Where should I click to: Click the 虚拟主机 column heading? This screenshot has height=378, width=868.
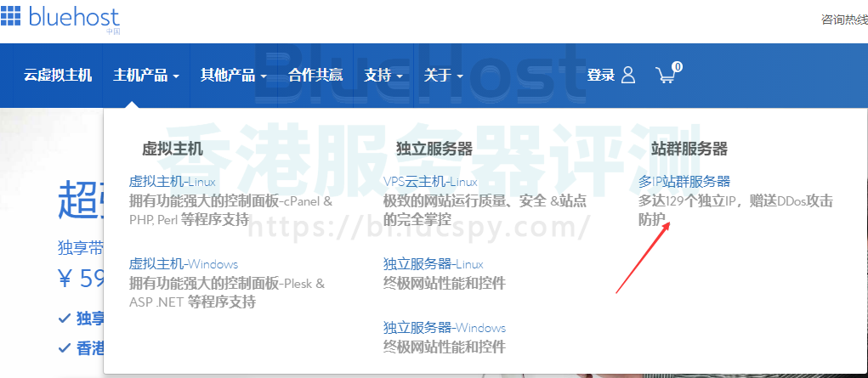point(173,149)
